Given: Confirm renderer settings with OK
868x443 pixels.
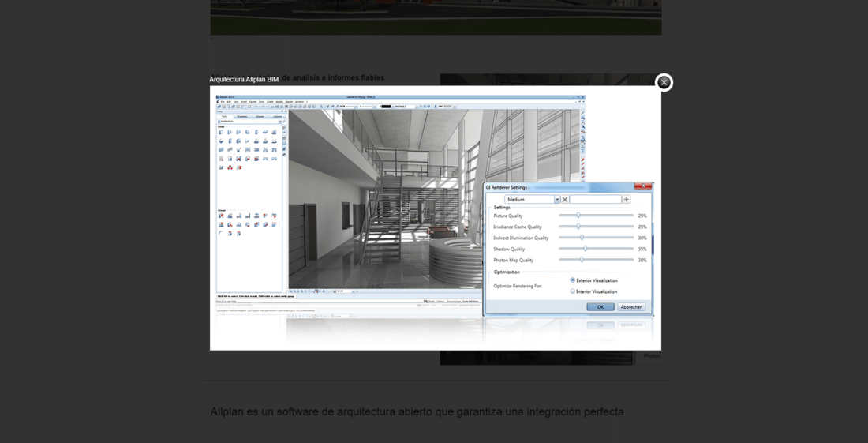Looking at the screenshot, I should [x=600, y=306].
